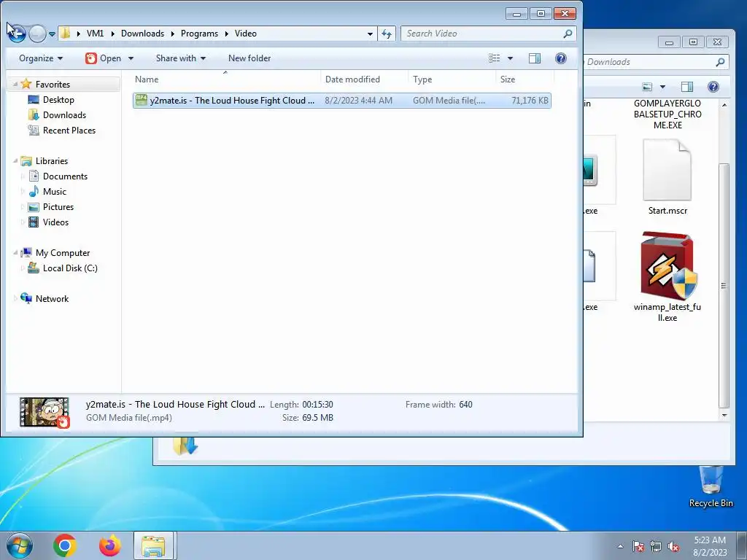
Task: Open Recent Places in Favorites
Action: (x=69, y=130)
